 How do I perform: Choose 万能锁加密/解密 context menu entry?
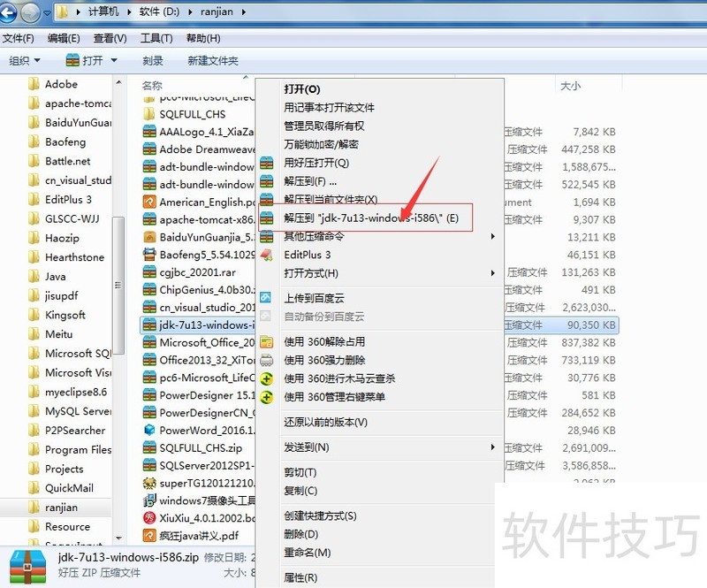tap(321, 144)
